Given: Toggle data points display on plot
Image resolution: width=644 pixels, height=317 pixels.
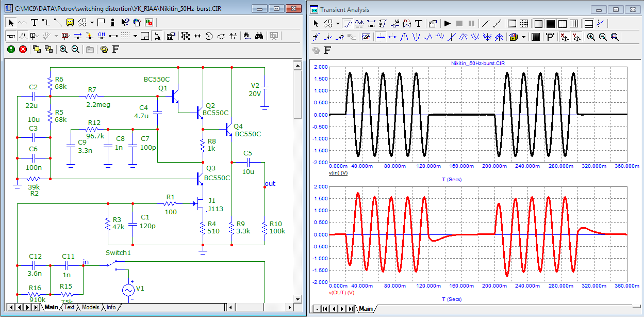Looking at the screenshot, I should (485, 24).
